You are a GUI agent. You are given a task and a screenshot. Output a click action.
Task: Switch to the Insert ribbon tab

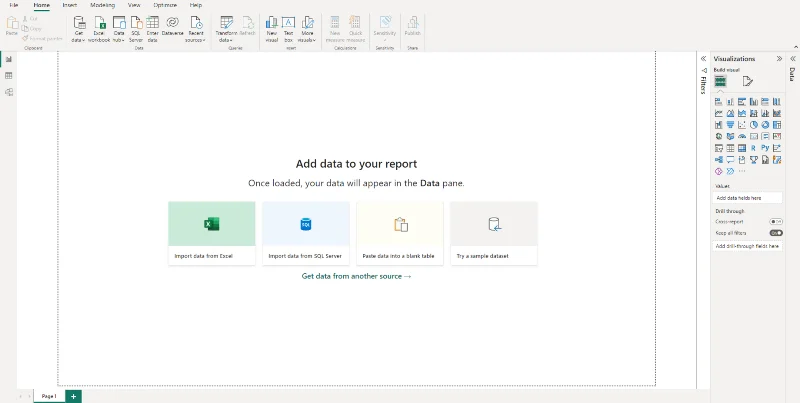[70, 5]
